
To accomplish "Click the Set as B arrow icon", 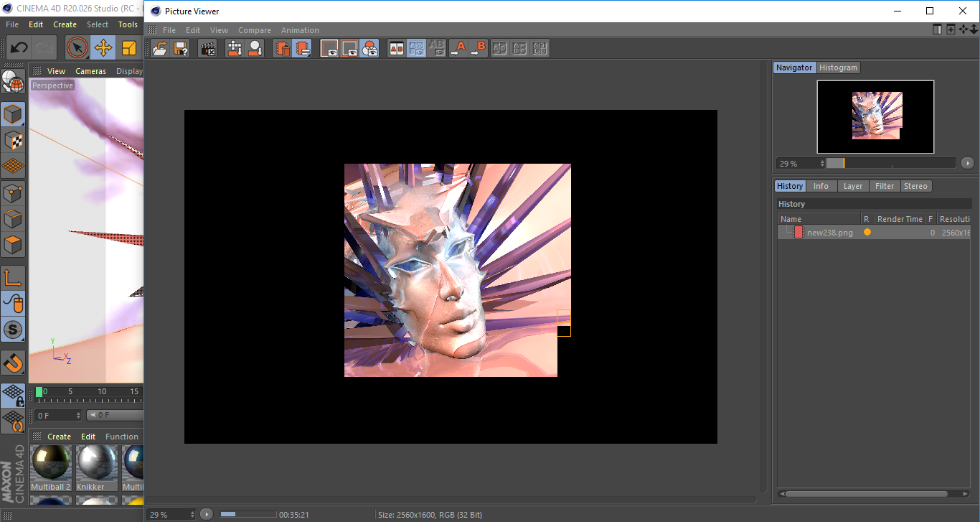I will coord(479,48).
